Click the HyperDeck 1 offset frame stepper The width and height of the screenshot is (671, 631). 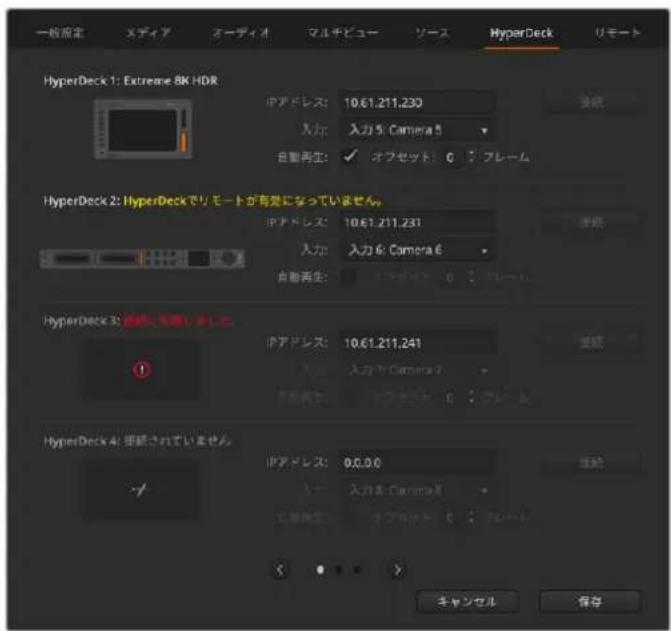tap(471, 157)
